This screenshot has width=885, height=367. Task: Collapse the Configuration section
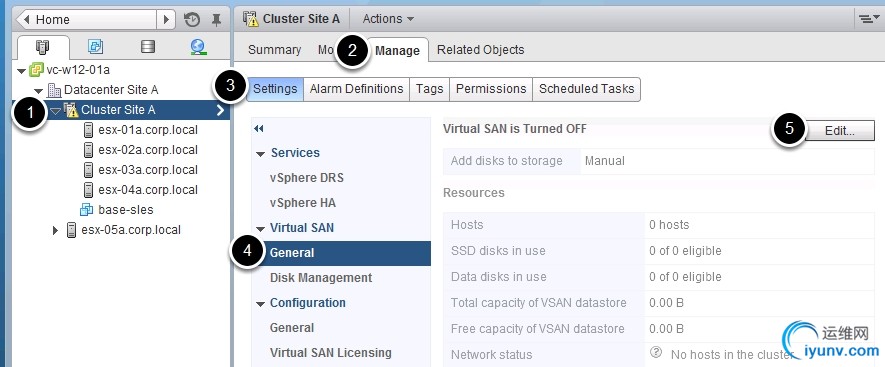[x=260, y=304]
